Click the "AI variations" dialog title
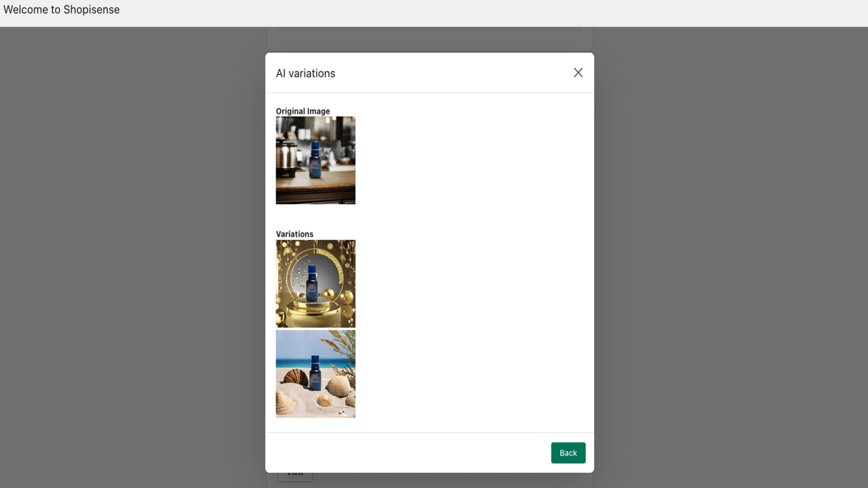The image size is (868, 488). click(305, 73)
